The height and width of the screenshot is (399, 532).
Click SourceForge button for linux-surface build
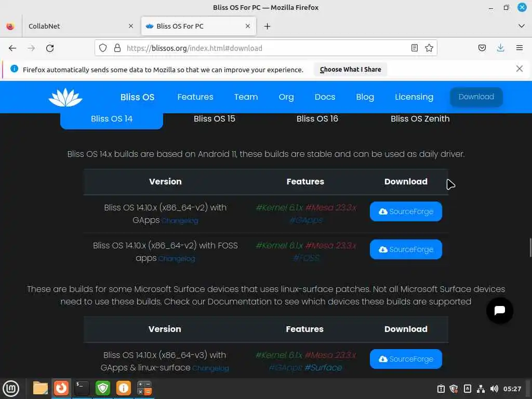[406, 359]
